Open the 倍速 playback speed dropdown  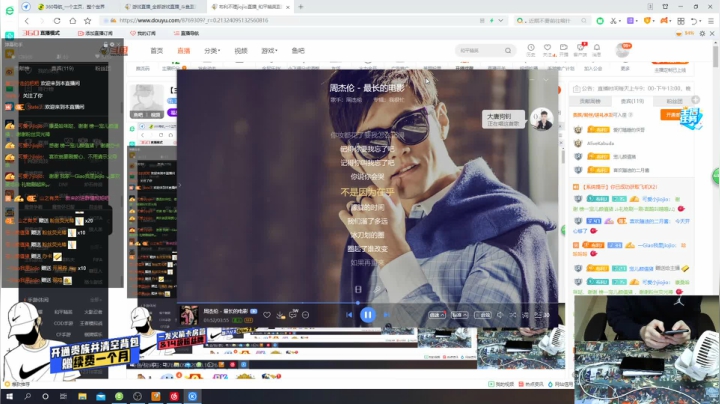click(x=436, y=315)
